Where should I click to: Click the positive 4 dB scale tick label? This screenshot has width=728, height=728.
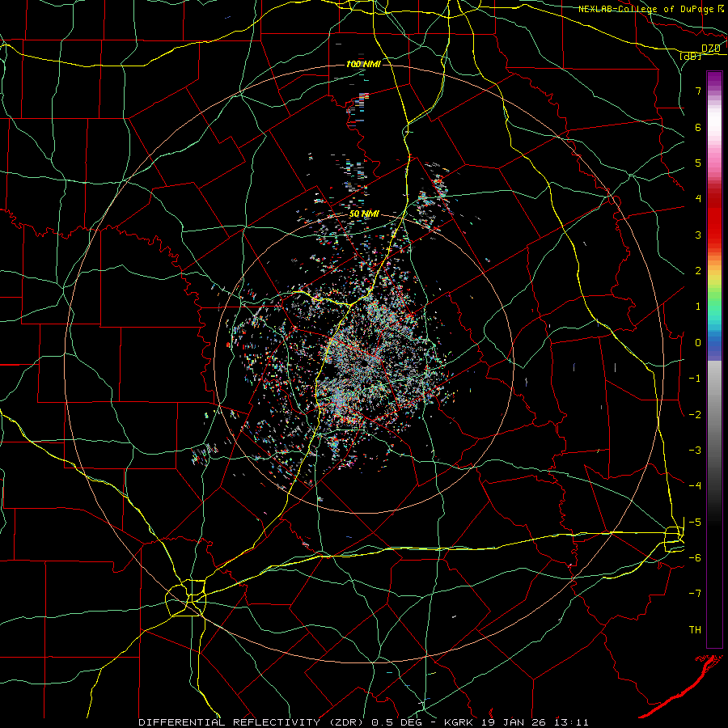(698, 199)
